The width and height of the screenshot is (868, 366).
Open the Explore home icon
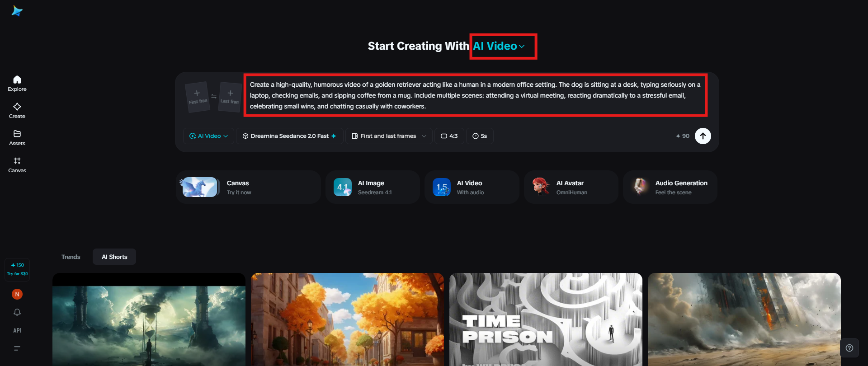pyautogui.click(x=17, y=84)
